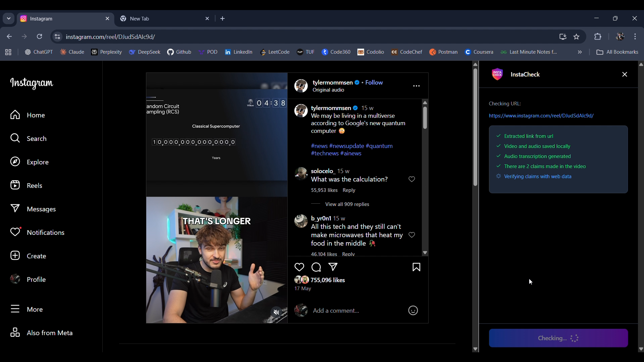The width and height of the screenshot is (644, 362).
Task: Close the InstaCheck panel
Action: pos(625,74)
